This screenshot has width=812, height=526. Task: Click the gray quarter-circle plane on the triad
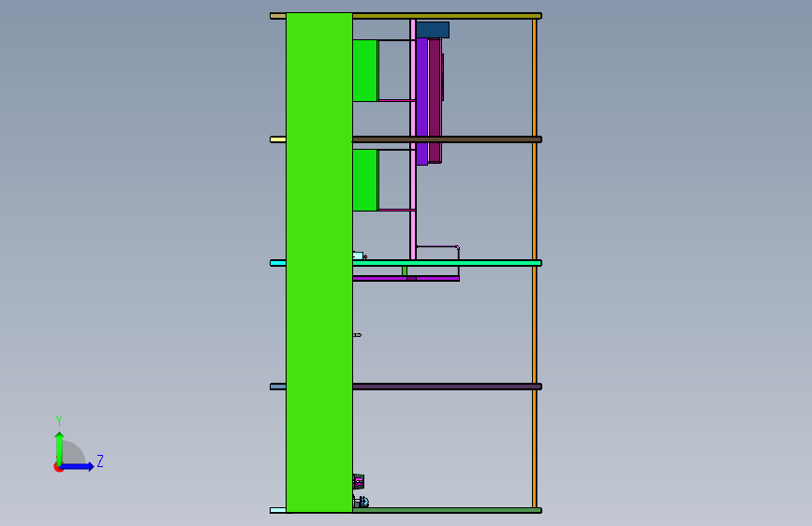point(74,453)
